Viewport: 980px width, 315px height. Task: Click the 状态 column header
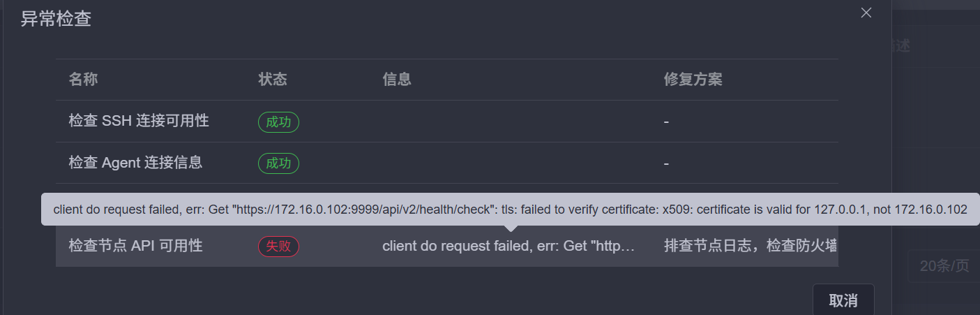click(x=272, y=80)
